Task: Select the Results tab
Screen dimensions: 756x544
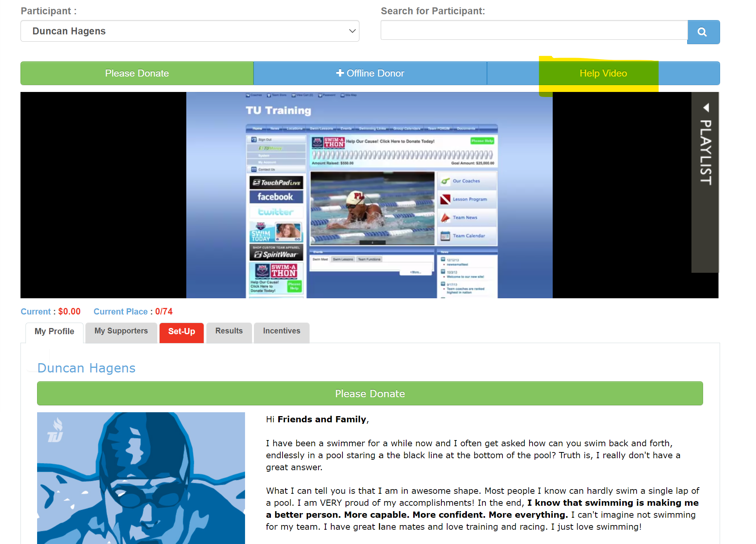Action: tap(229, 331)
